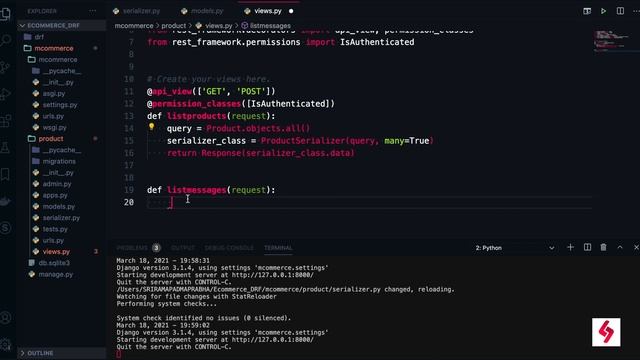Screen dimensions: 640x360
Task: Expand the drf folder
Action: coord(39,37)
